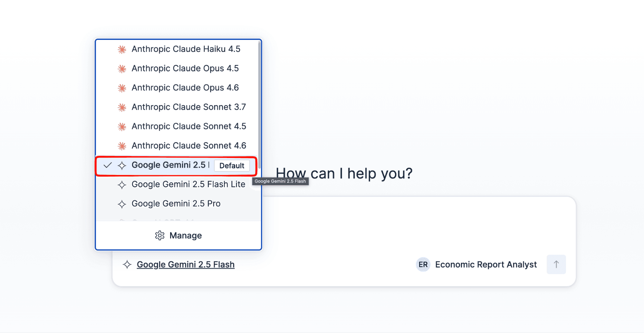Choose Anthropic Claude Sonnet 4.6 entry
The height and width of the screenshot is (333, 644).
[178, 145]
